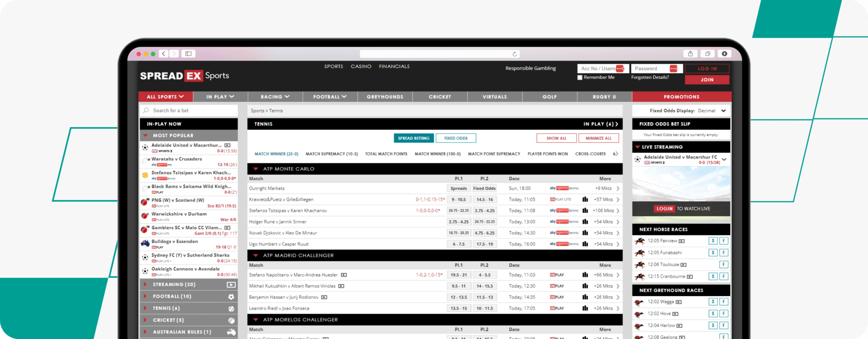Image resolution: width=868 pixels, height=339 pixels.
Task: Go to the Greyhounds nav tab
Action: tap(385, 97)
